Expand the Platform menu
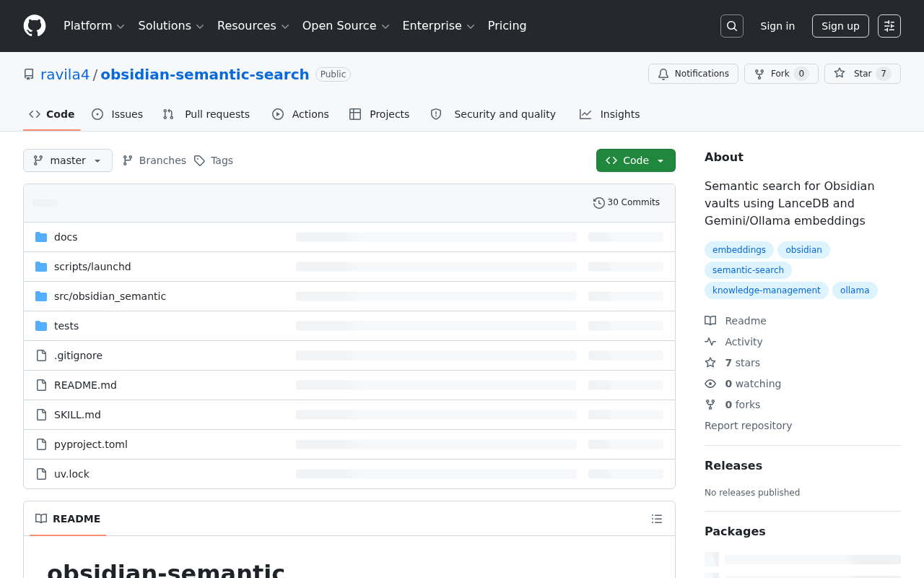 click(x=95, y=26)
